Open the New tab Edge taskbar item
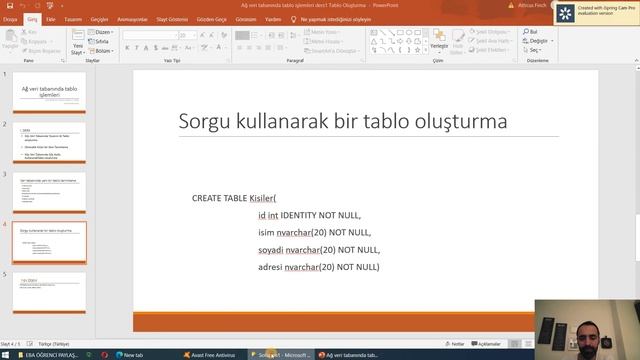 (130, 355)
